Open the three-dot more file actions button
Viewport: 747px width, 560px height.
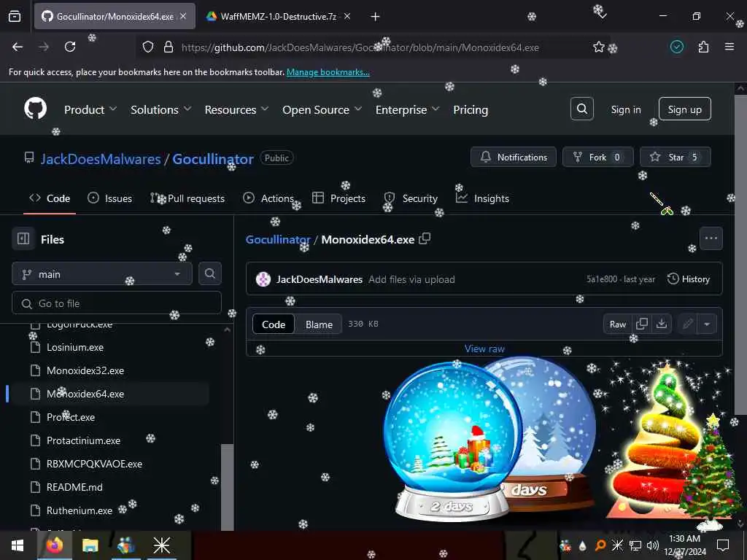click(x=711, y=238)
